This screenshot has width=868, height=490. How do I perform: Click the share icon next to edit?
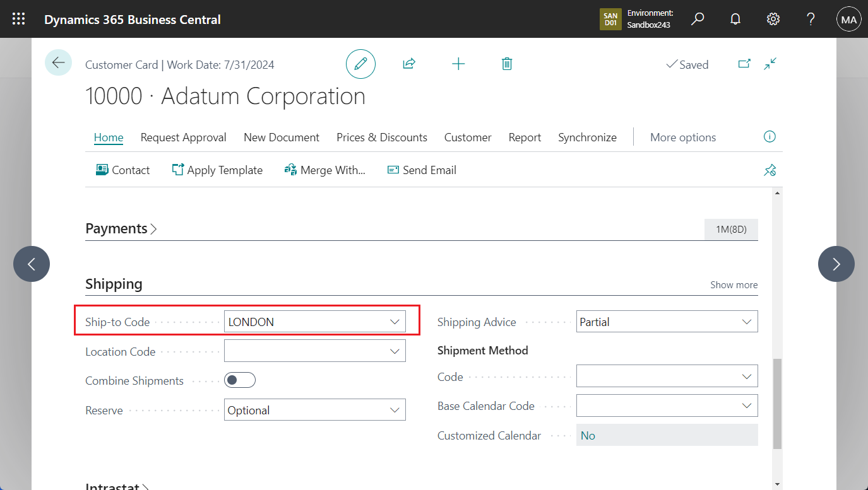pyautogui.click(x=408, y=64)
